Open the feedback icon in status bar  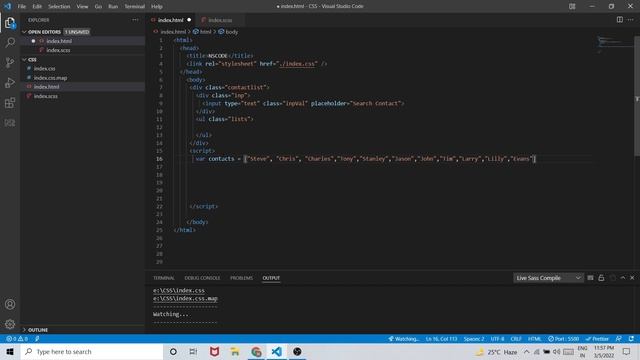point(619,339)
